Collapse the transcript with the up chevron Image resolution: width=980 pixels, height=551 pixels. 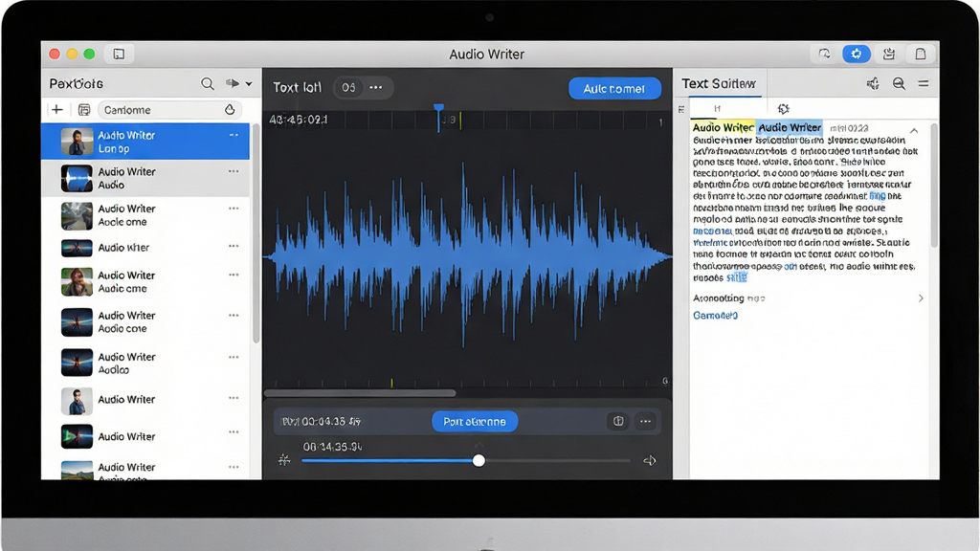pyautogui.click(x=914, y=130)
